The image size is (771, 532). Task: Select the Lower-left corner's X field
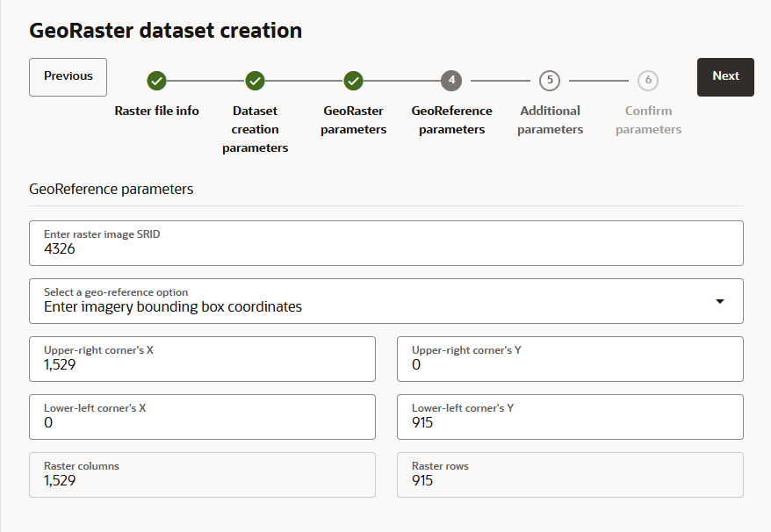[202, 416]
